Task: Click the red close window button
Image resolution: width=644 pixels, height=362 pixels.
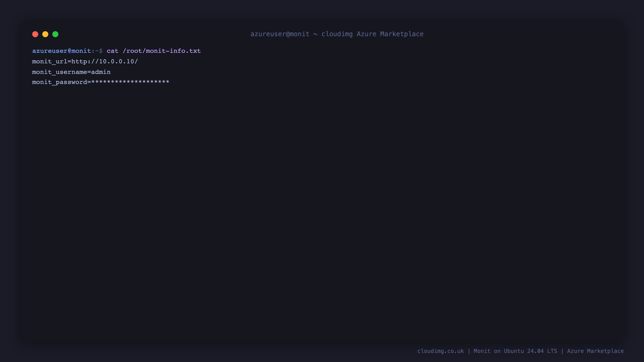Action: click(35, 34)
